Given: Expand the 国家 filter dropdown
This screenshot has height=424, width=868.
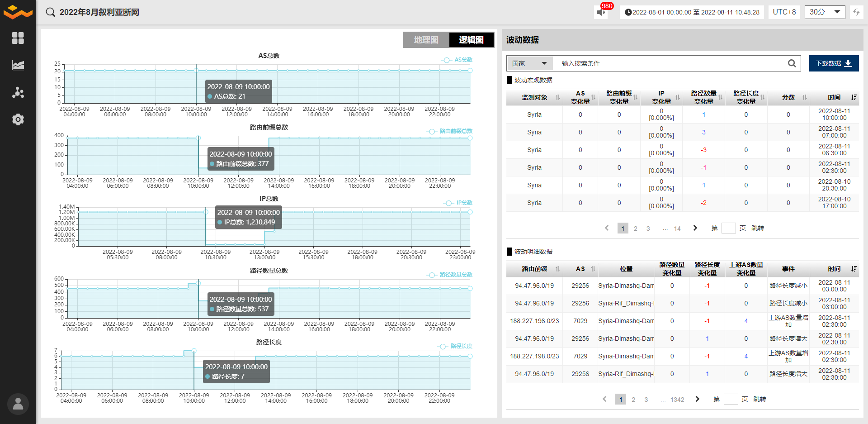Looking at the screenshot, I should 529,63.
